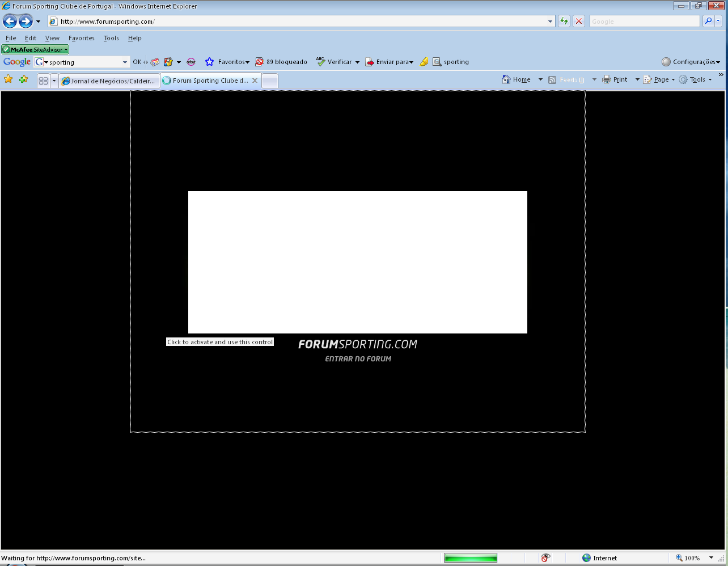Click the white Flash control area
Screen dimensions: 728x566
click(x=358, y=262)
